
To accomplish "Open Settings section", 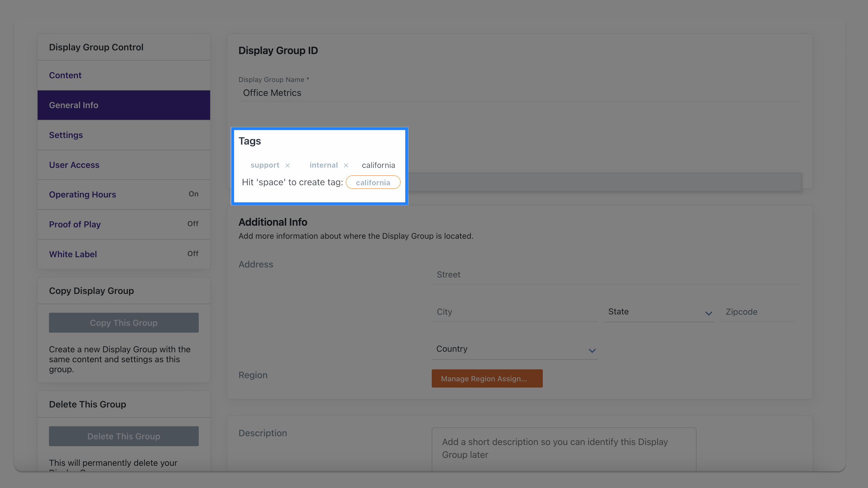I will point(124,135).
